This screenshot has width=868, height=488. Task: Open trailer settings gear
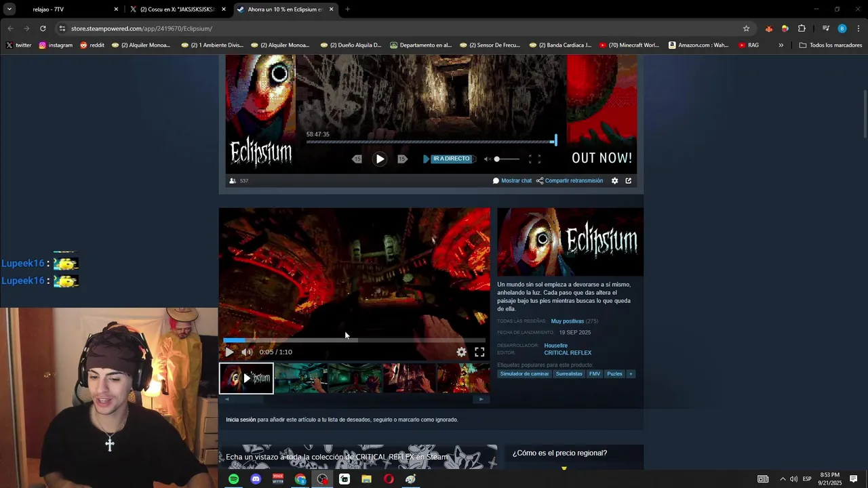point(461,352)
